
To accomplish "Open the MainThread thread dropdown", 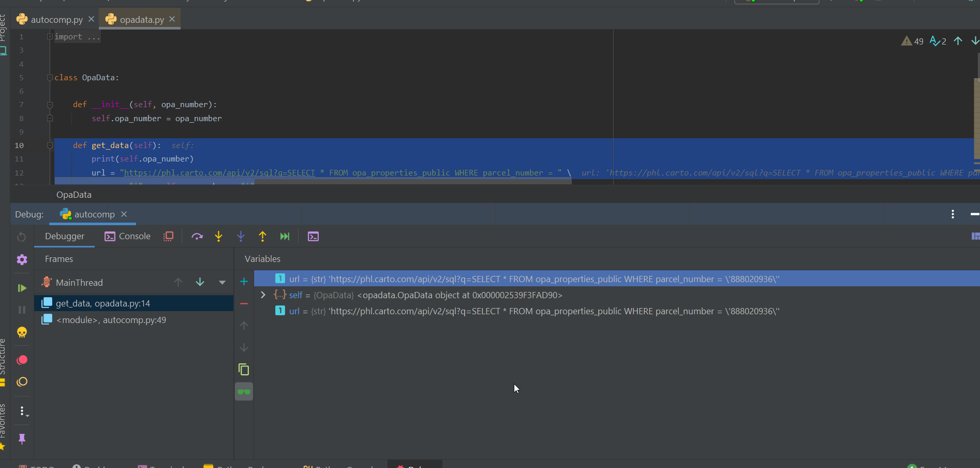I will click(222, 283).
